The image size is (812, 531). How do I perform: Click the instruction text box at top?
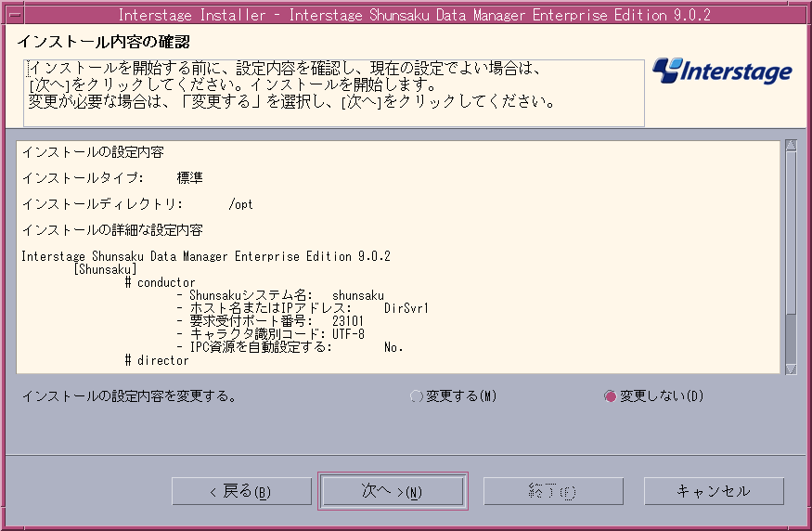[x=334, y=93]
